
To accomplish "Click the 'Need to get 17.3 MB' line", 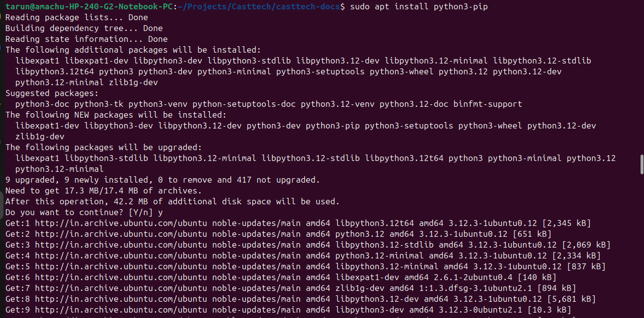I will pos(103,191).
